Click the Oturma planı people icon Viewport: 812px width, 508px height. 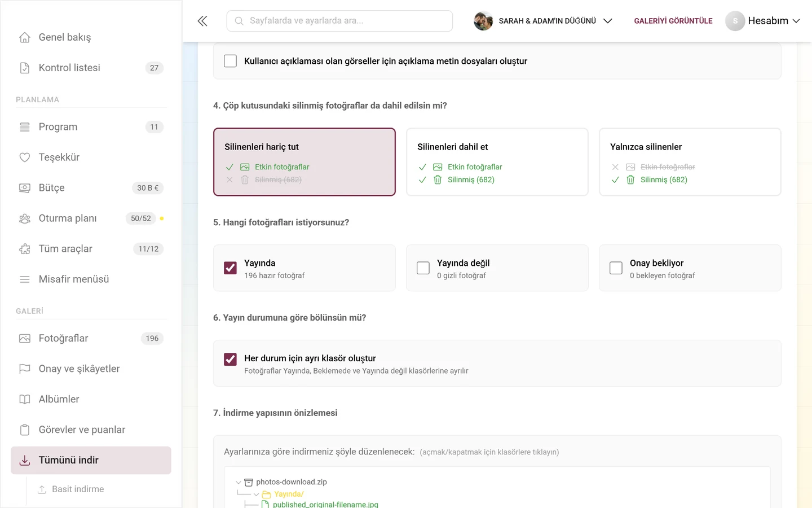(25, 218)
